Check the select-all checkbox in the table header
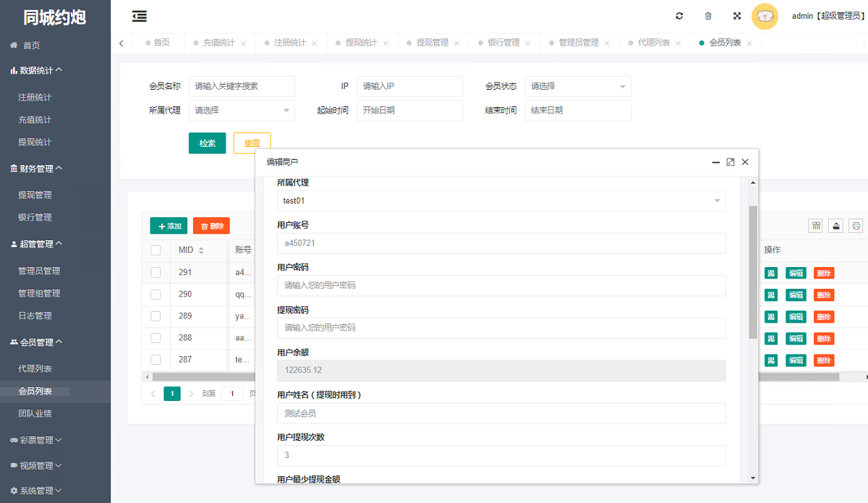The width and height of the screenshot is (868, 503). tap(156, 250)
